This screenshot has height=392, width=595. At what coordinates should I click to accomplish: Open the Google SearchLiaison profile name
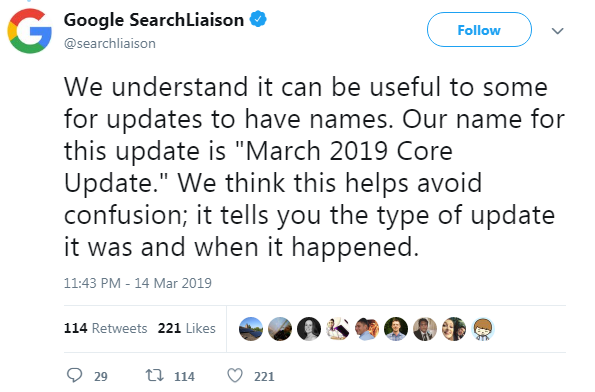point(154,20)
